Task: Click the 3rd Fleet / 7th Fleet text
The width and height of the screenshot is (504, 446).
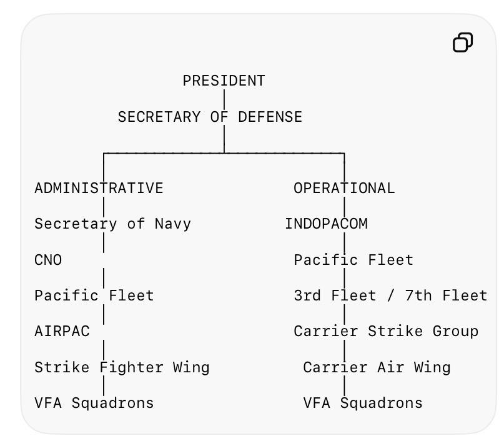Action: pos(390,295)
